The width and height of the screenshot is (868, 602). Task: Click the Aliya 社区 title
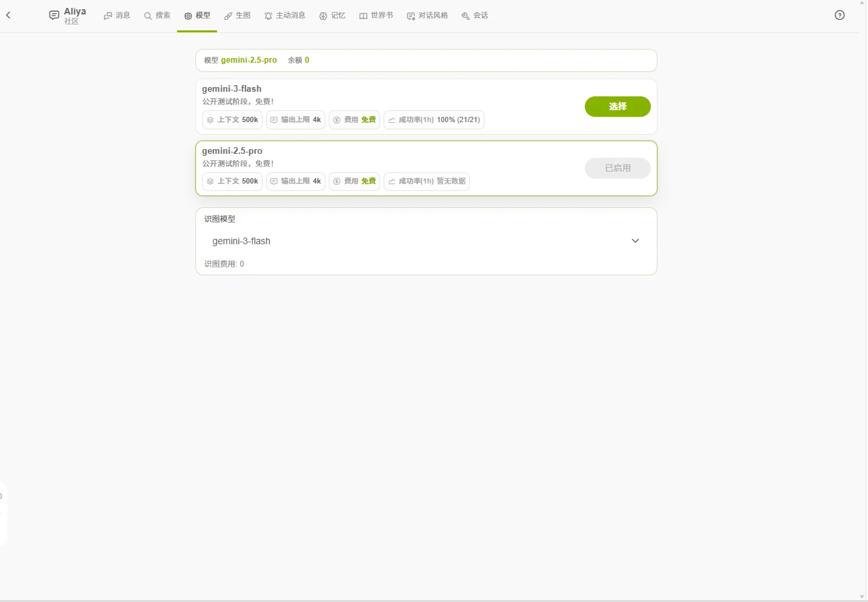(75, 16)
